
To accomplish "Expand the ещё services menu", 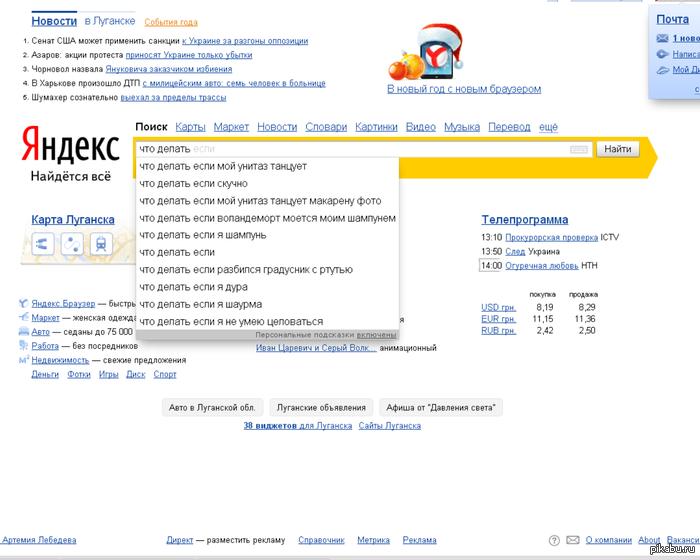I will (x=548, y=127).
